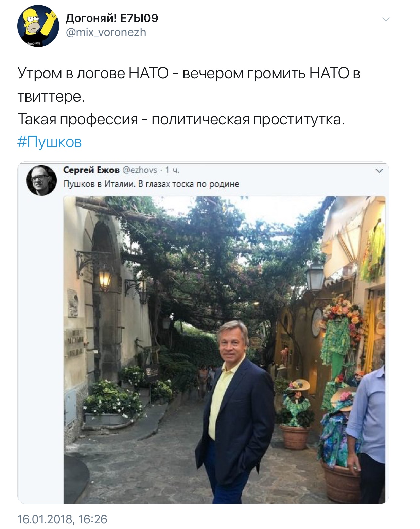Open quoted text Пушков в Италии
Image resolution: width=420 pixels, height=529 pixels.
[100, 184]
